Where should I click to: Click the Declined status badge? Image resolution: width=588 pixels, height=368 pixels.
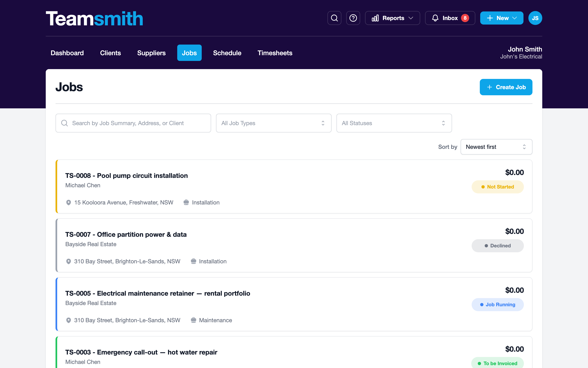point(498,246)
